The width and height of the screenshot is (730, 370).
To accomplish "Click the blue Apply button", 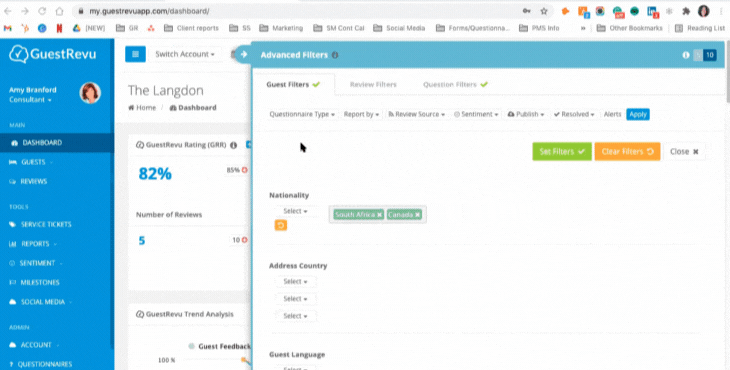I will point(638,114).
